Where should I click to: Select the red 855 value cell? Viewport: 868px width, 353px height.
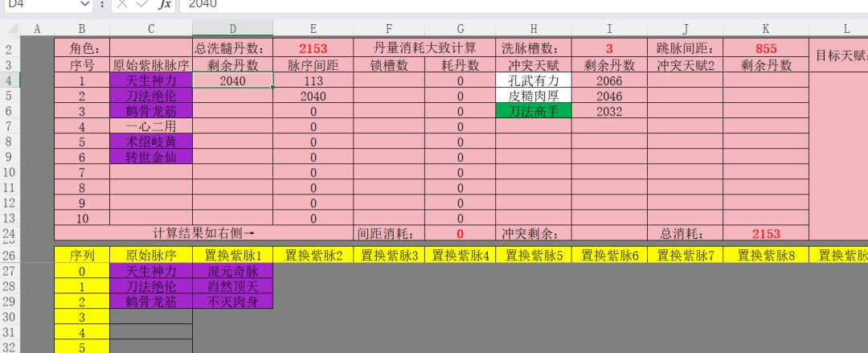pyautogui.click(x=766, y=48)
